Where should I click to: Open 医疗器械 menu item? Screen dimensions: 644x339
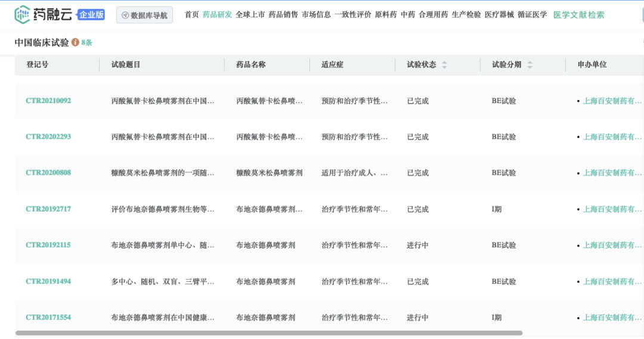(499, 15)
